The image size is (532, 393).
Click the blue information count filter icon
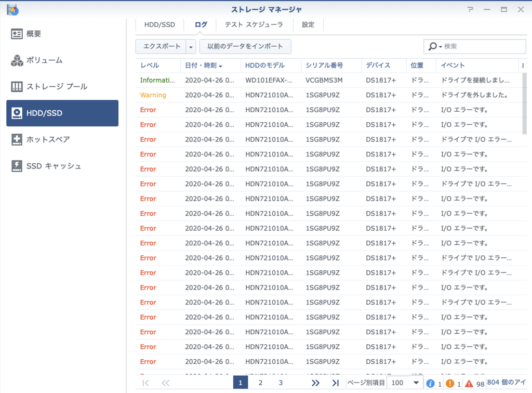click(431, 383)
